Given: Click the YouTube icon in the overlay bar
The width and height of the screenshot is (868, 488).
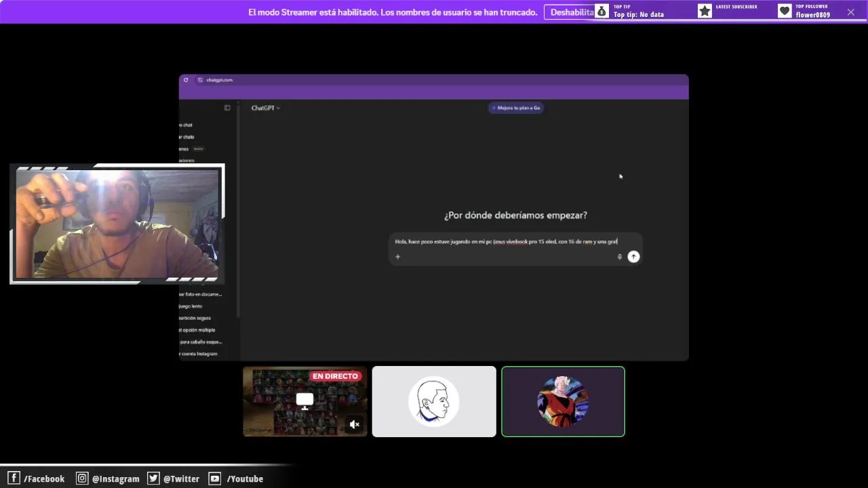Looking at the screenshot, I should pos(215,479).
